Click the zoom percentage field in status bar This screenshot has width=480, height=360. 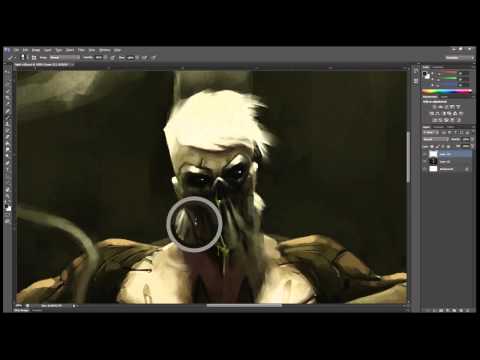[x=19, y=305]
